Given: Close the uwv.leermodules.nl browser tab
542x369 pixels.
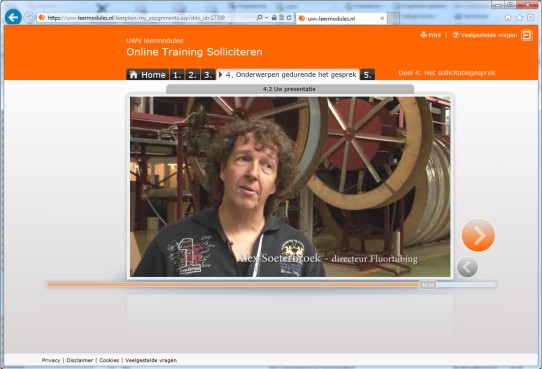Looking at the screenshot, I should (382, 18).
